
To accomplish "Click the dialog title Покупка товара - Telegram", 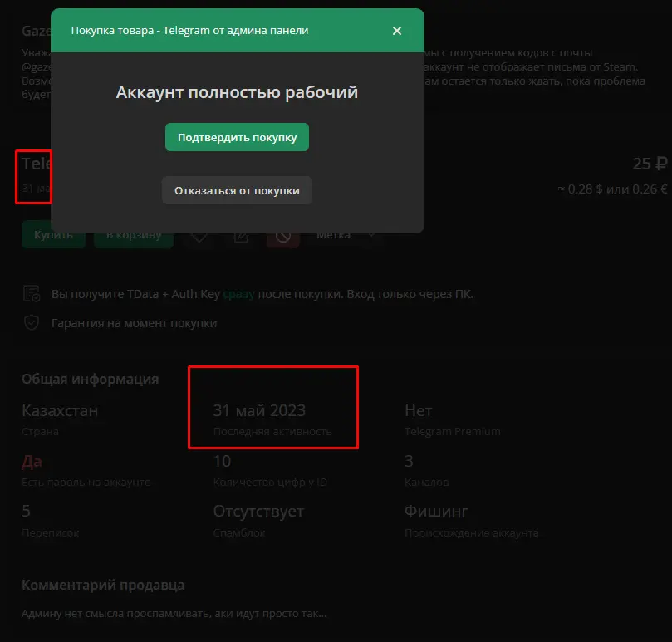I will coord(190,31).
